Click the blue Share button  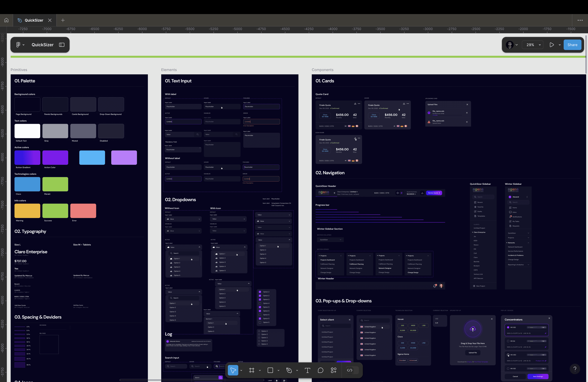coord(572,45)
